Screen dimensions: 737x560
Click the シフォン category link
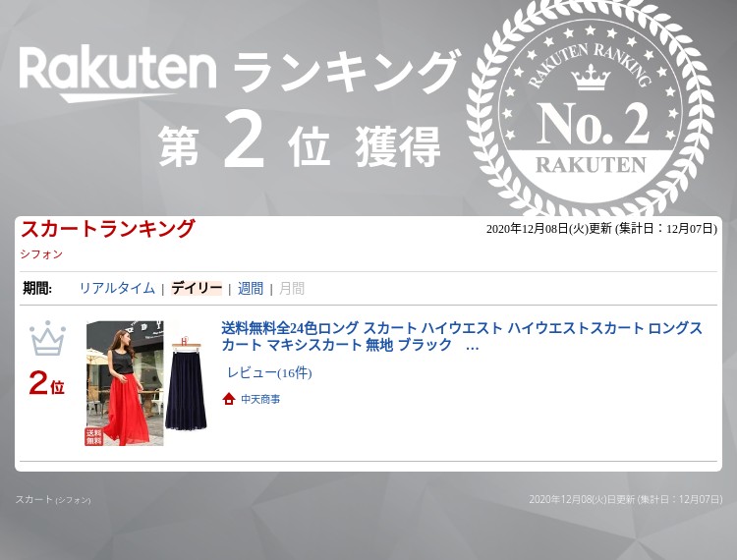pos(41,254)
